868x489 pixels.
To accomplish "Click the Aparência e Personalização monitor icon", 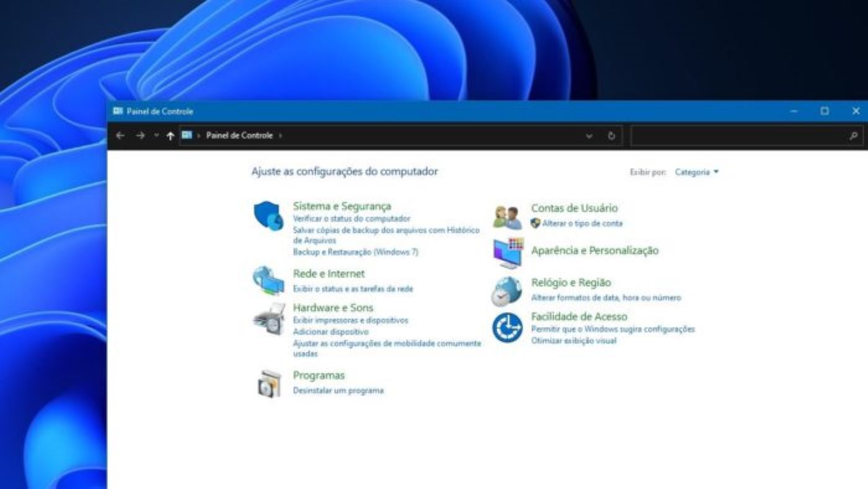I will (508, 253).
